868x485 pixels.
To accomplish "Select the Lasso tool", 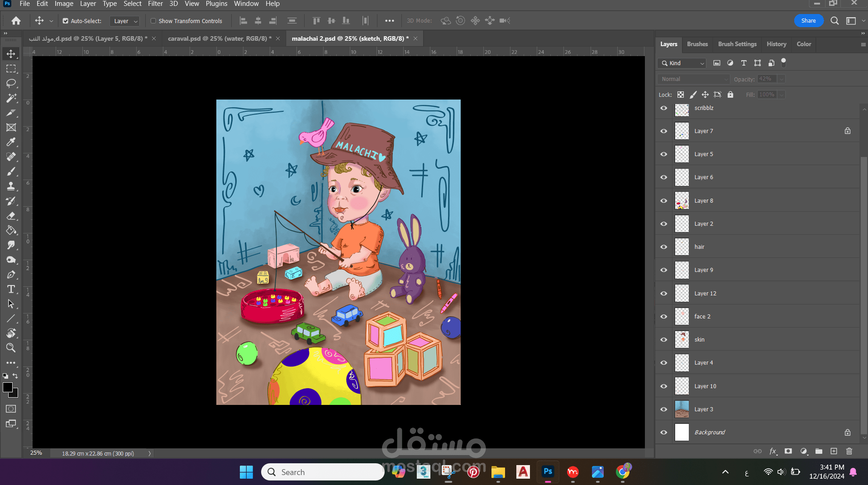I will coord(11,83).
